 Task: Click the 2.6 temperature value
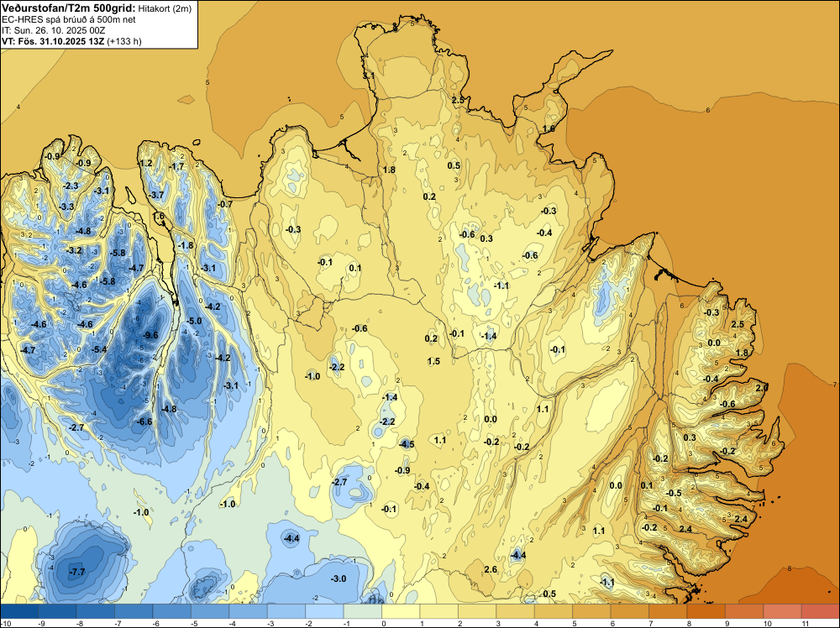point(491,569)
